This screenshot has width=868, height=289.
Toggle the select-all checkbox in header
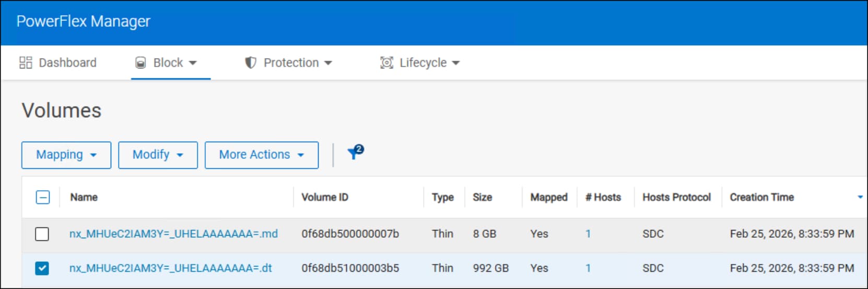tap(43, 197)
